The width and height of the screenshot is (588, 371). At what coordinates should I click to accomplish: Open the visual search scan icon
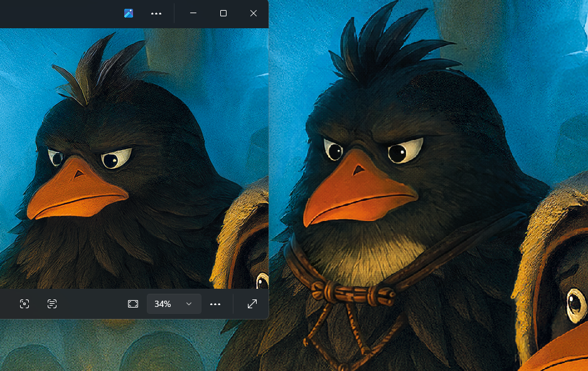pos(24,304)
